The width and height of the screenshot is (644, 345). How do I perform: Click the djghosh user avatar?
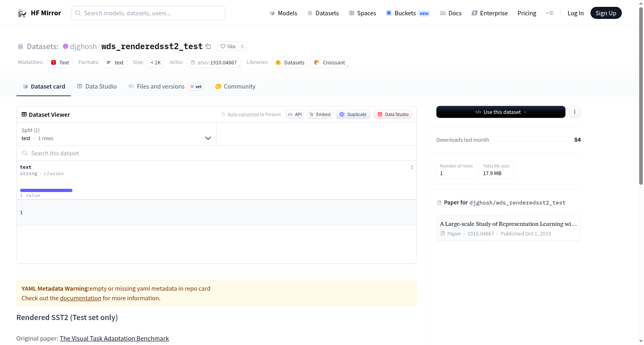(66, 46)
